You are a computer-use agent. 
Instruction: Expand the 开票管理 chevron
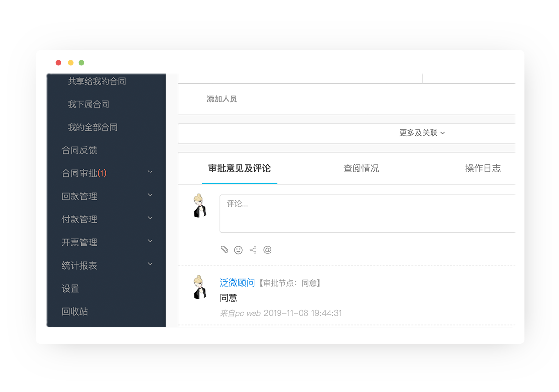(150, 241)
